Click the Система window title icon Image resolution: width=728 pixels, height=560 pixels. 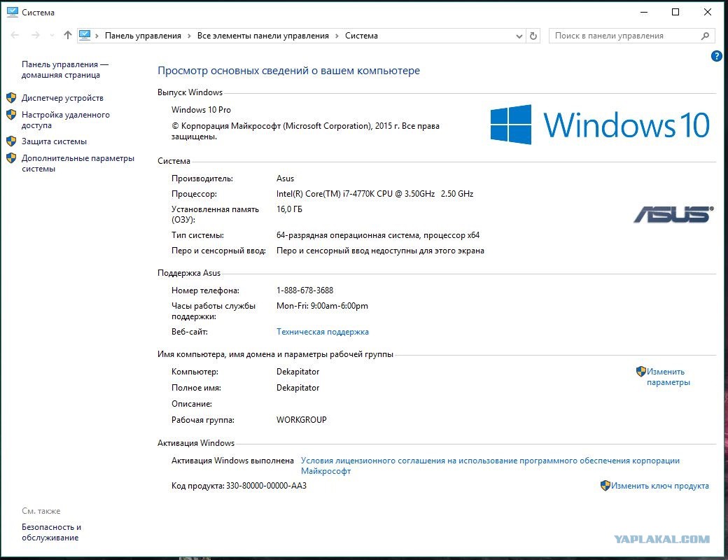coord(12,12)
